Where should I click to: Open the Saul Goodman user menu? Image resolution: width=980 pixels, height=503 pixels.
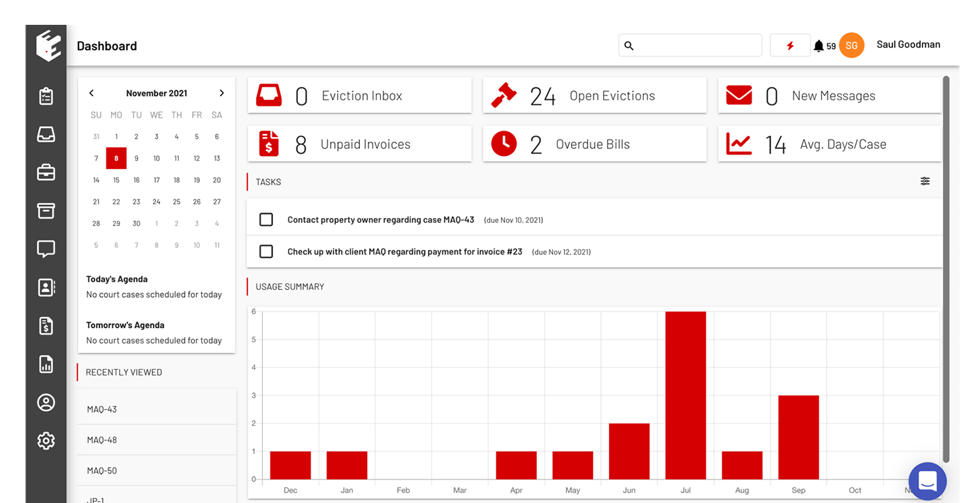(907, 45)
